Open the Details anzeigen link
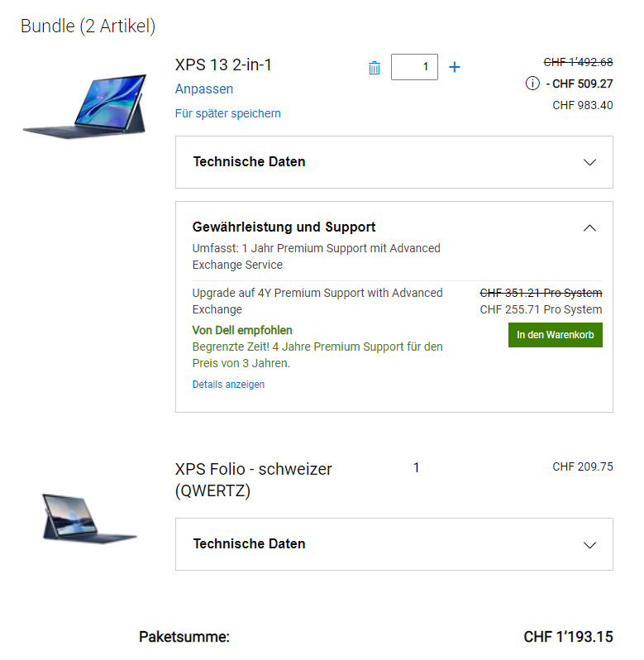Image resolution: width=644 pixels, height=660 pixels. click(228, 385)
